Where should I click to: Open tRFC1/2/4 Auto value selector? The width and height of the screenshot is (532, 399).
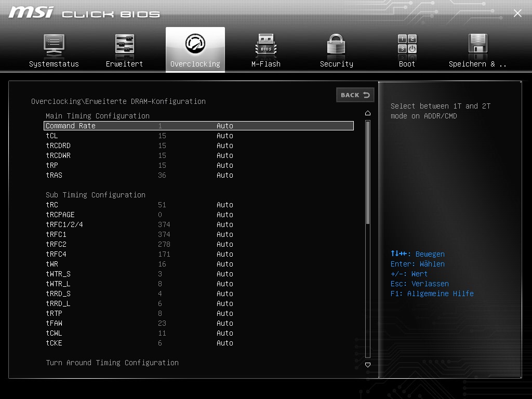(224, 224)
